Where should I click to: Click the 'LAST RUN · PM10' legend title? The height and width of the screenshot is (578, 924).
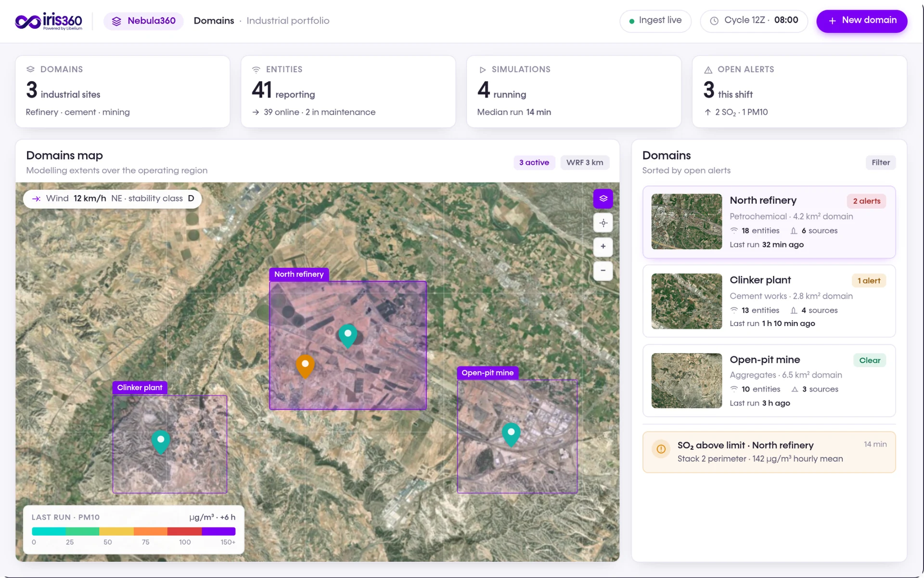point(65,517)
